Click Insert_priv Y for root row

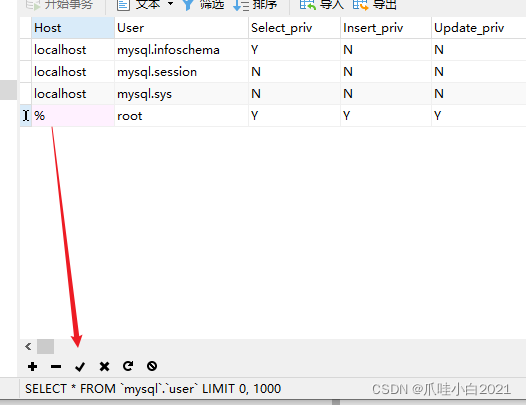click(386, 116)
